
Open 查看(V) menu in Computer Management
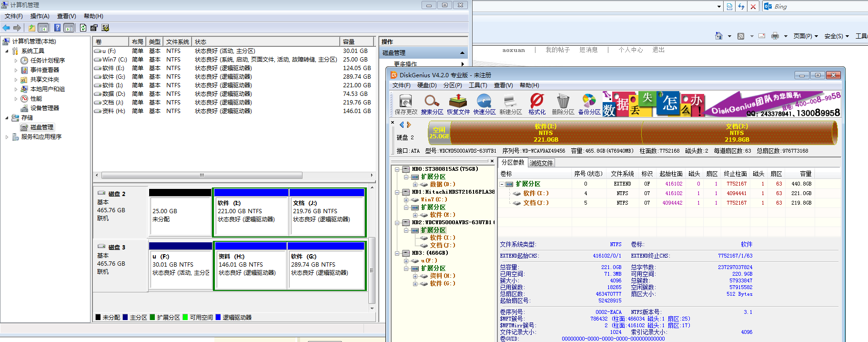(67, 16)
